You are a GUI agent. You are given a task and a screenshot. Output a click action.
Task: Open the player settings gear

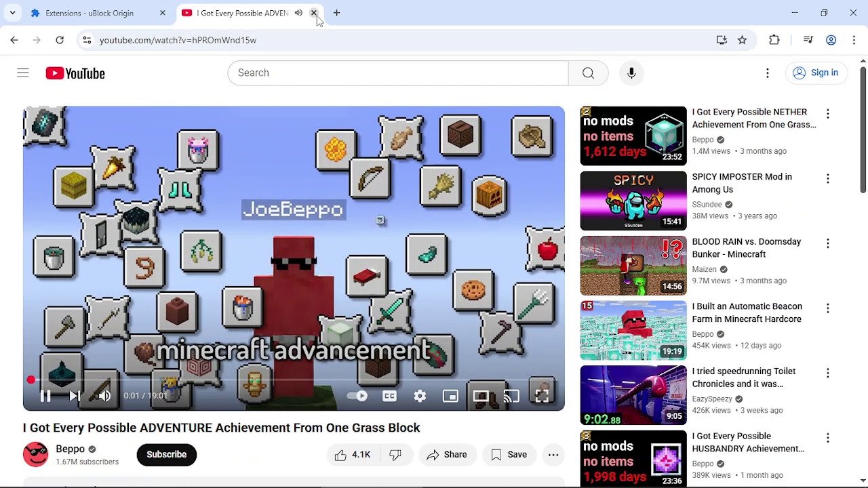(420, 396)
